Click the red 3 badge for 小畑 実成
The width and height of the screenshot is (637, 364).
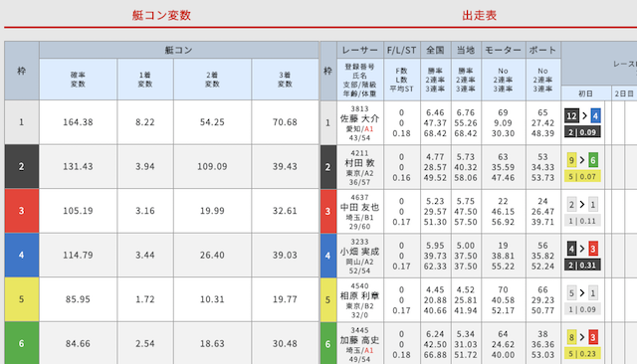pos(593,249)
